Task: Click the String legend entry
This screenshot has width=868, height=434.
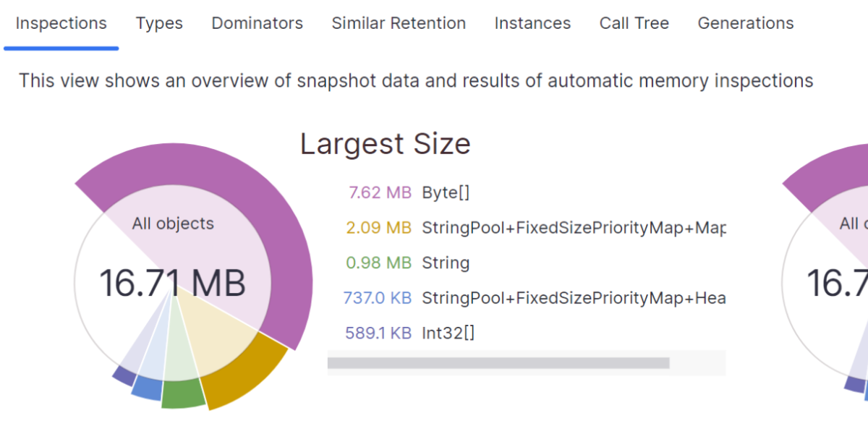Action: point(446,263)
